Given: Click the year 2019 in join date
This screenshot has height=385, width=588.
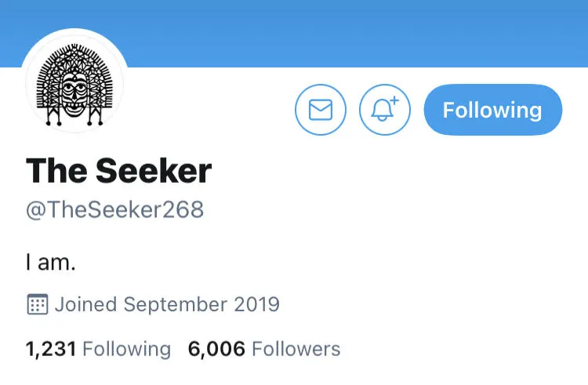Looking at the screenshot, I should (255, 304).
